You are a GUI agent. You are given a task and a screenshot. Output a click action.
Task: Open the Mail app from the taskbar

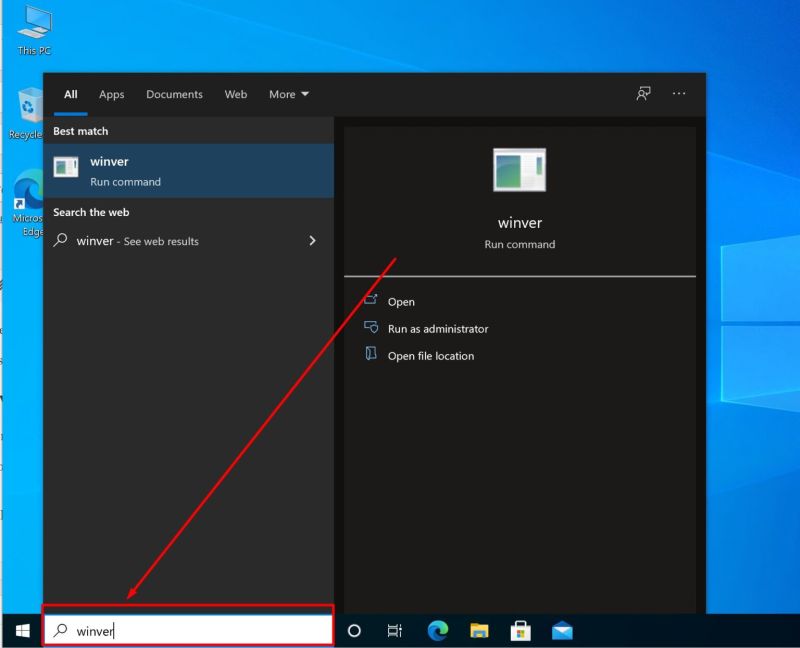coord(562,631)
